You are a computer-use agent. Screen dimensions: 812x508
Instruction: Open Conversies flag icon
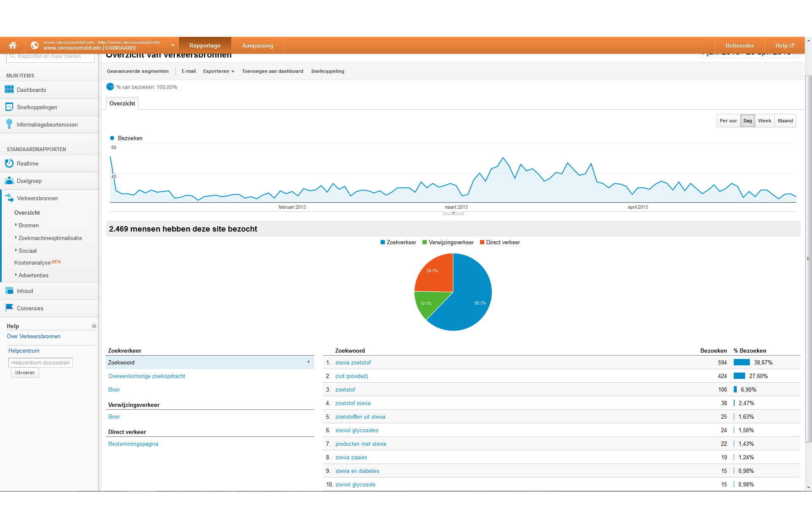[9, 308]
